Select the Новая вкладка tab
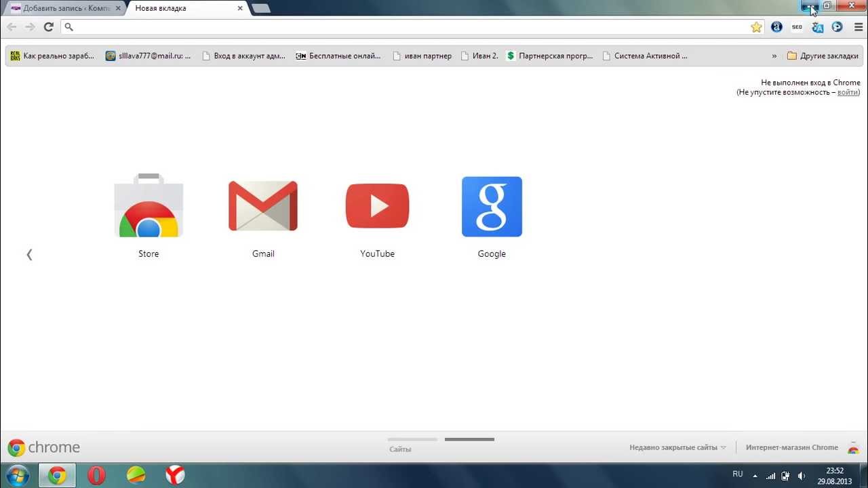 [x=182, y=8]
